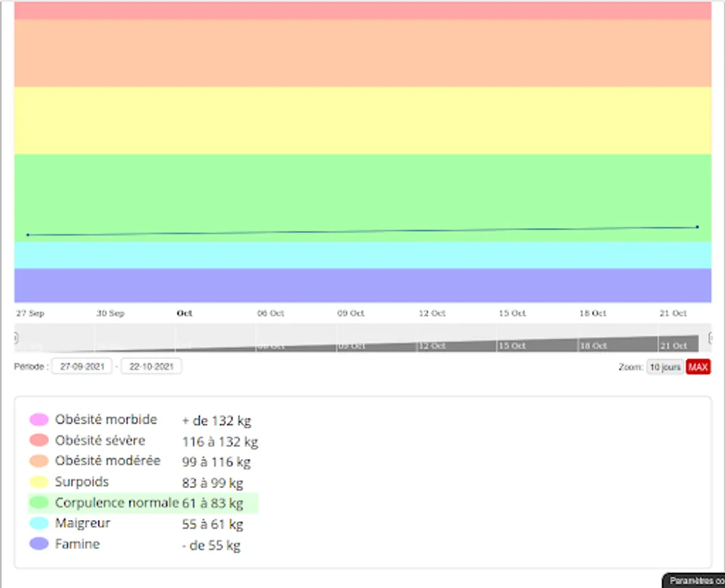
Task: Click the '09 Oct' axis label
Action: pos(351,313)
